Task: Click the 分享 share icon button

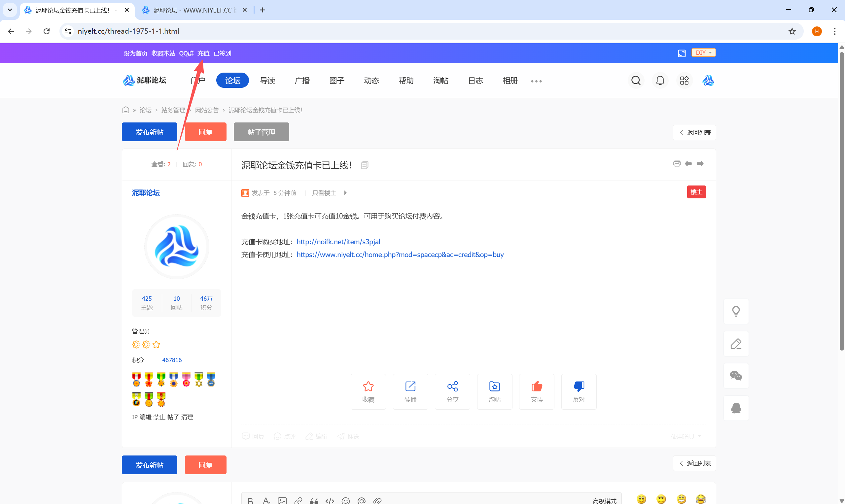Action: coord(452,391)
